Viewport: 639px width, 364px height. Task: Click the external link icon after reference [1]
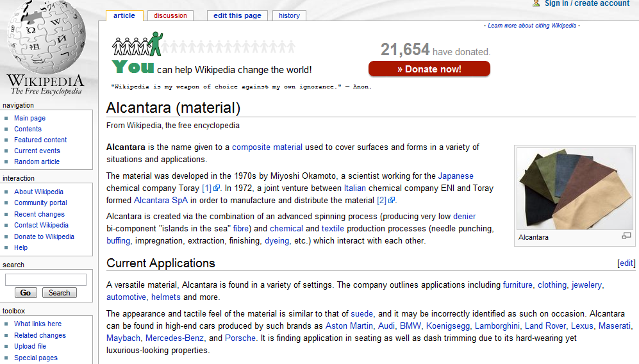point(217,188)
